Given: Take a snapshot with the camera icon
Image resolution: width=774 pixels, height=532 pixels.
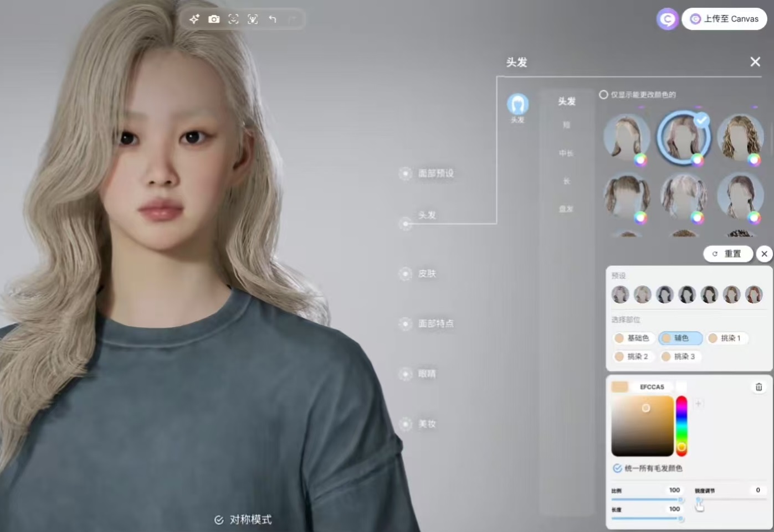Looking at the screenshot, I should click(214, 19).
